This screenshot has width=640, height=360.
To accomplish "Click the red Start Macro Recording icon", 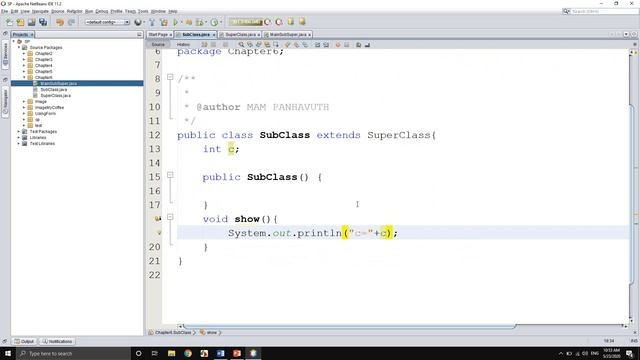I will [x=338, y=44].
